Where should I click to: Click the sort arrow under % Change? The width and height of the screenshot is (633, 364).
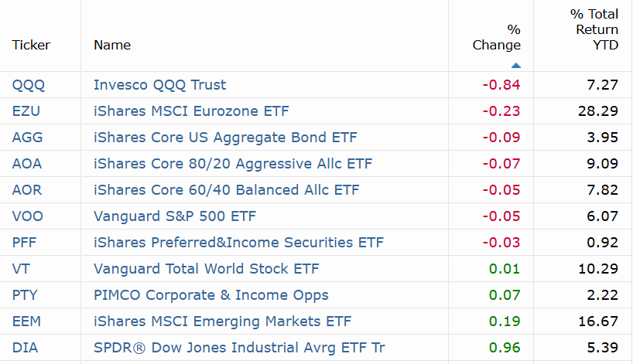point(515,65)
